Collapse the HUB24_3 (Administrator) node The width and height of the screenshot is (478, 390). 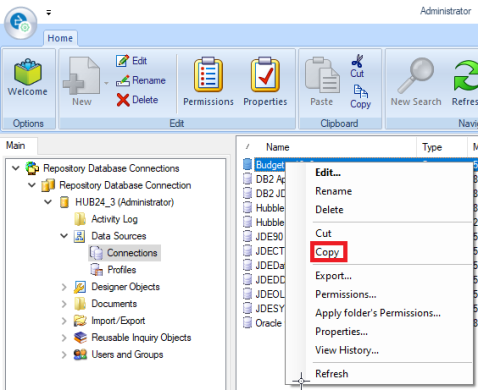[x=48, y=202]
